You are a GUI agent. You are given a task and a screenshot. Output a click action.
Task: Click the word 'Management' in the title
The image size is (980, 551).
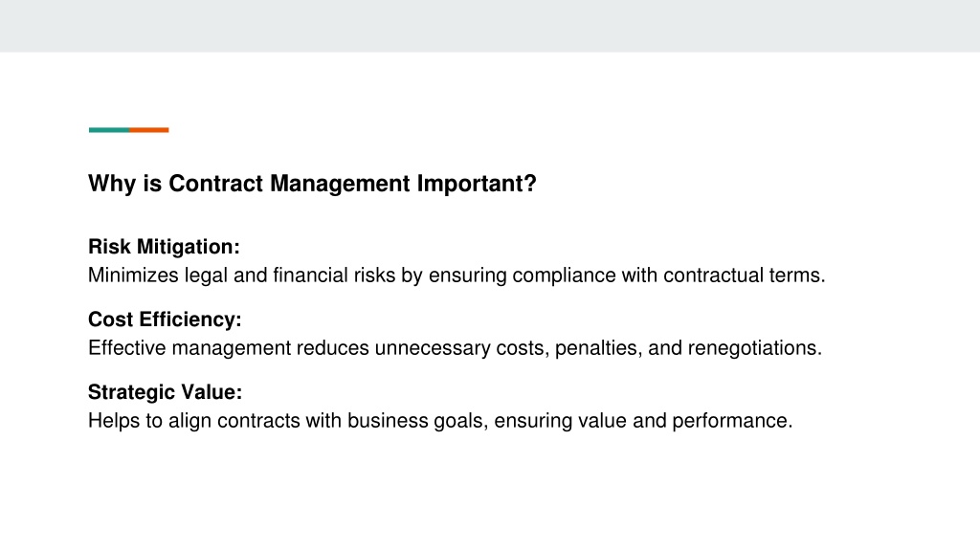pyautogui.click(x=340, y=184)
